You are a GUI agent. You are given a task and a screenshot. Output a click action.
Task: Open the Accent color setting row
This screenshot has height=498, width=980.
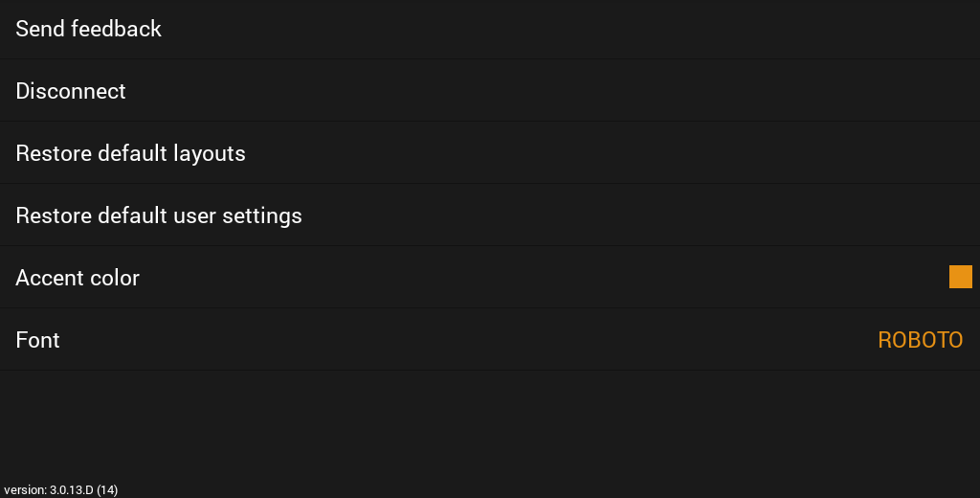[x=479, y=278]
